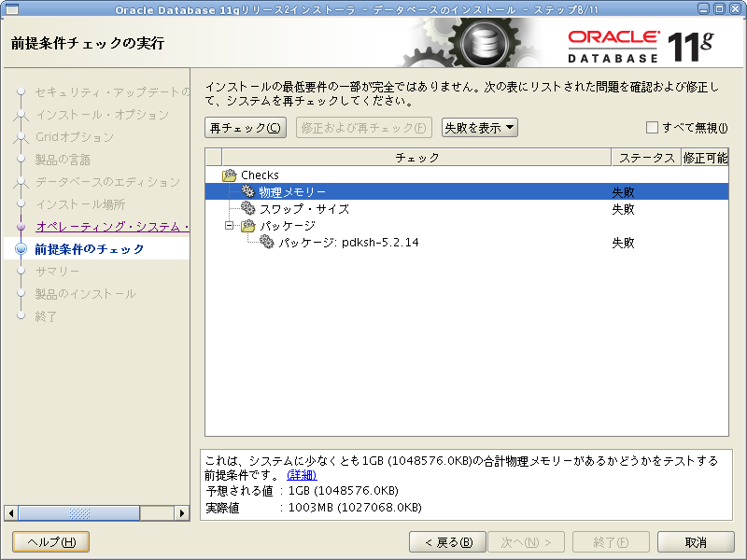Click the sidebar horizontal scrollbar thumb
Image resolution: width=747 pixels, height=560 pixels.
click(79, 512)
